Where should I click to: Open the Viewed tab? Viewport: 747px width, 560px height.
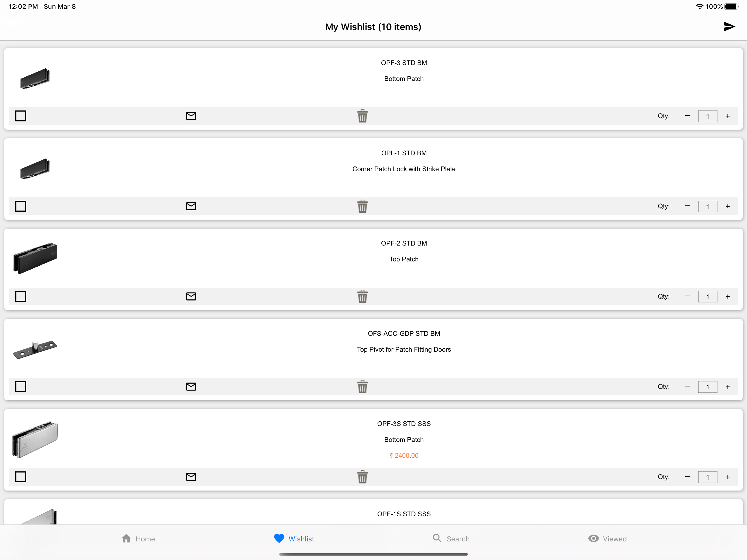click(x=607, y=539)
